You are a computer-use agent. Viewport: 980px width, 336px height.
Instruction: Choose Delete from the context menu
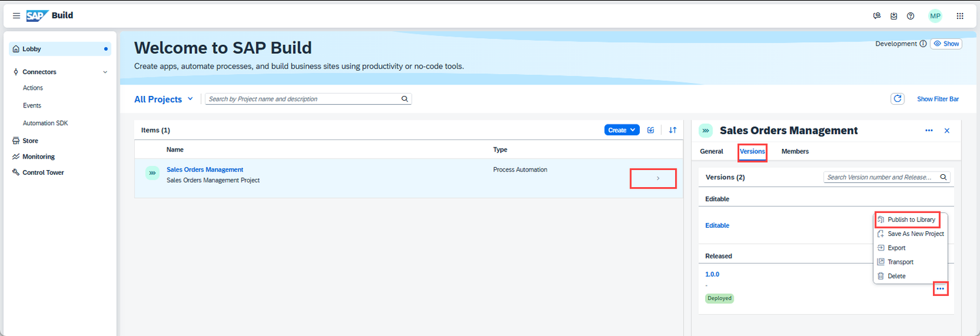click(x=911, y=276)
